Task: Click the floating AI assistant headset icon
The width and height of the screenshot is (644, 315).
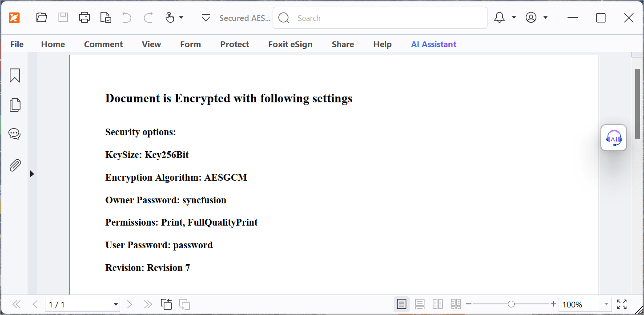Action: coord(614,138)
